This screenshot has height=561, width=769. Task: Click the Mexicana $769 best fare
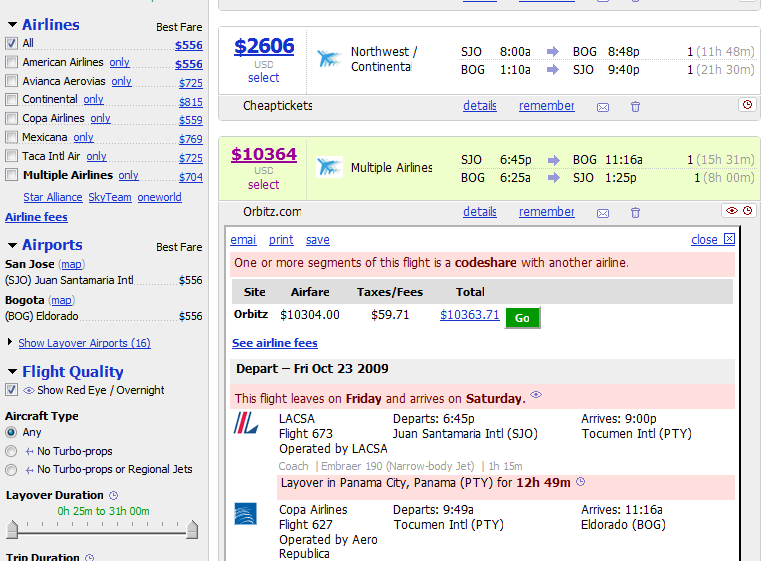coord(191,139)
